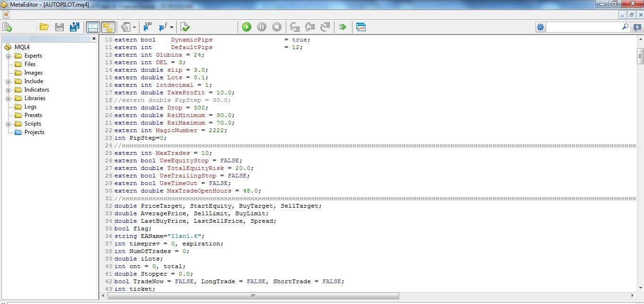This screenshot has height=304, width=644.
Task: Restore the inner document window
Action: click(x=631, y=15)
